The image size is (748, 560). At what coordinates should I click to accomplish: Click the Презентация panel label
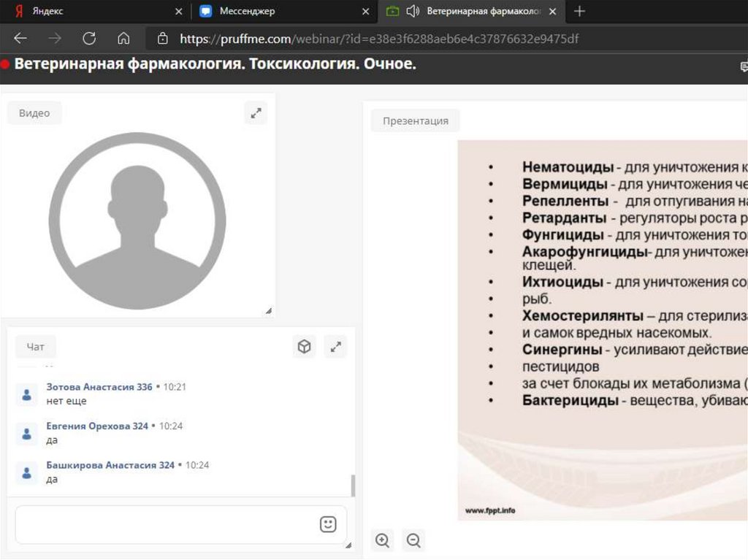pyautogui.click(x=415, y=120)
